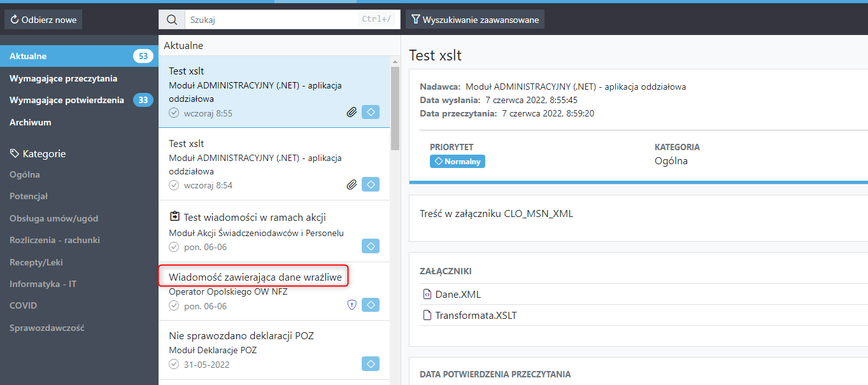Click the magnifier search icon

[171, 20]
